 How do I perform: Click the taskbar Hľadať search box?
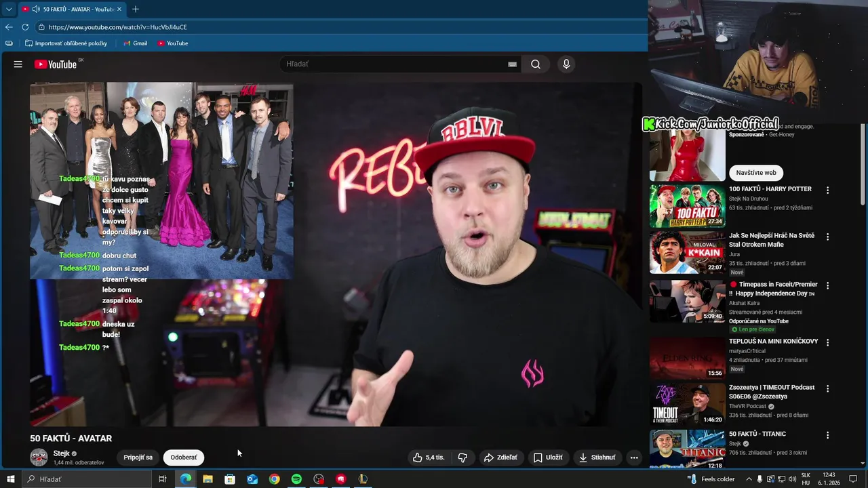[87, 479]
